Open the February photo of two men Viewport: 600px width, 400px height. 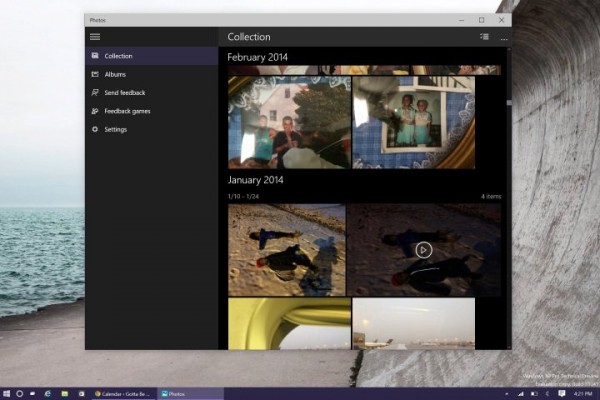point(289,122)
